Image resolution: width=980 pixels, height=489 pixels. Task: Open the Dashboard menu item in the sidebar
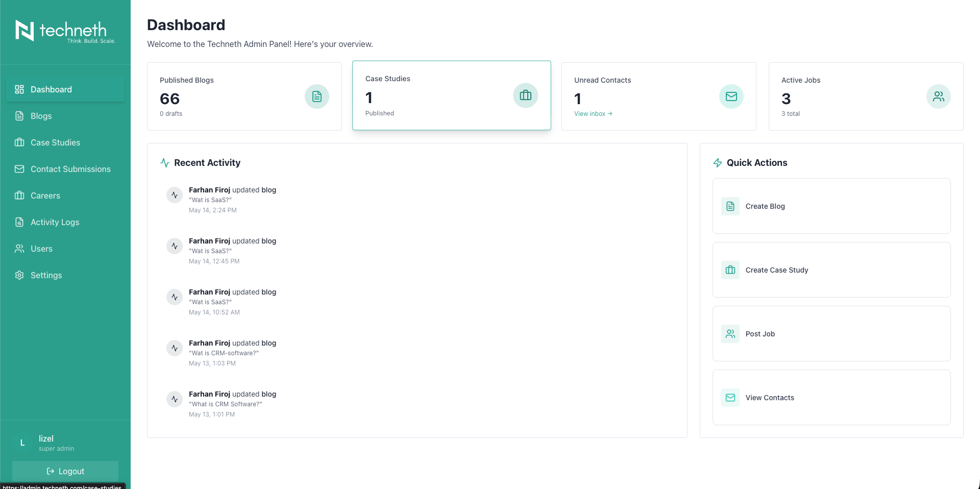tap(65, 89)
